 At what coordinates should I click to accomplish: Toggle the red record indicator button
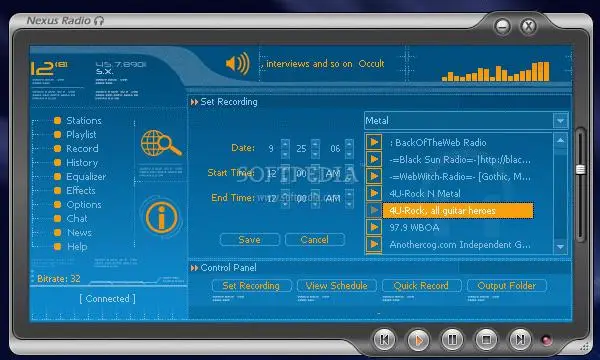coord(546,340)
